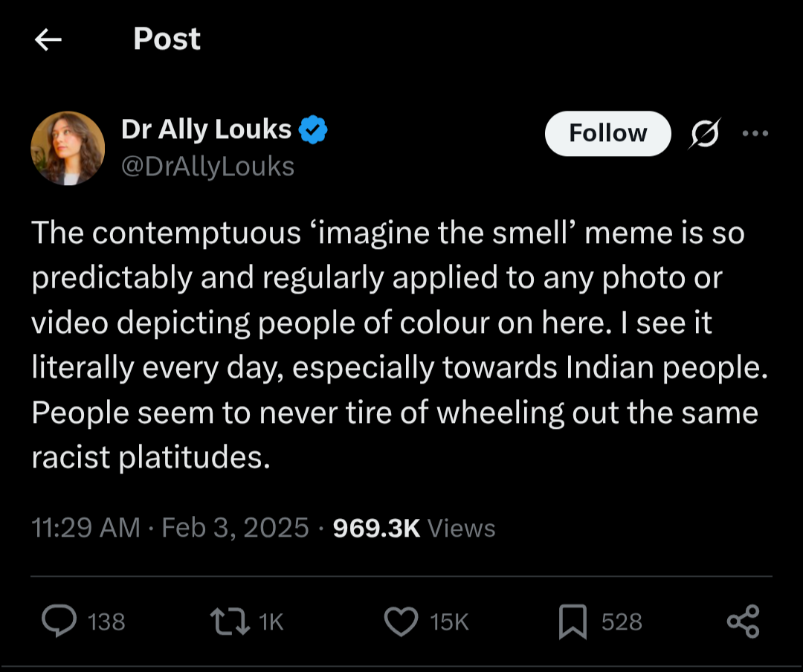Open the Grok explain-post icon
This screenshot has width=803, height=672.
point(705,134)
